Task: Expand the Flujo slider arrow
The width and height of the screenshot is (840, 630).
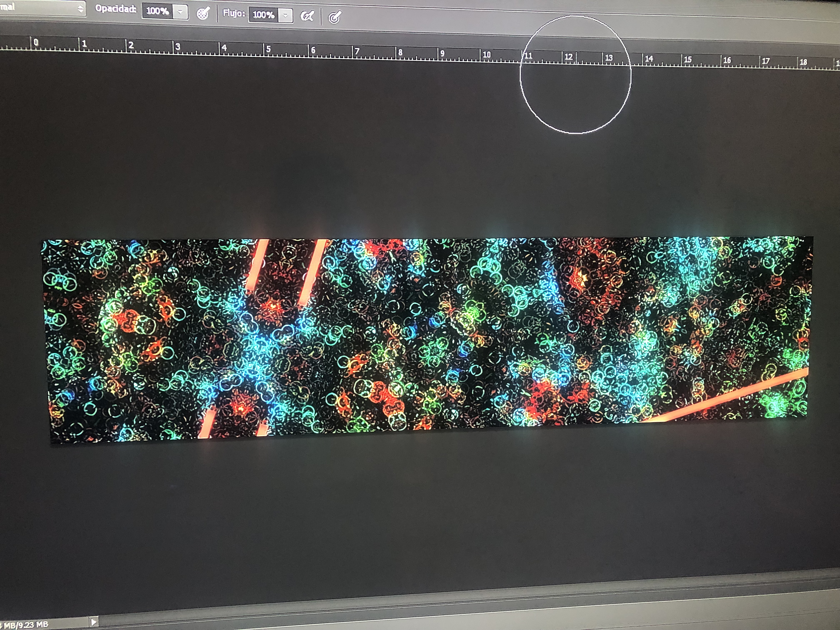Action: [x=285, y=16]
